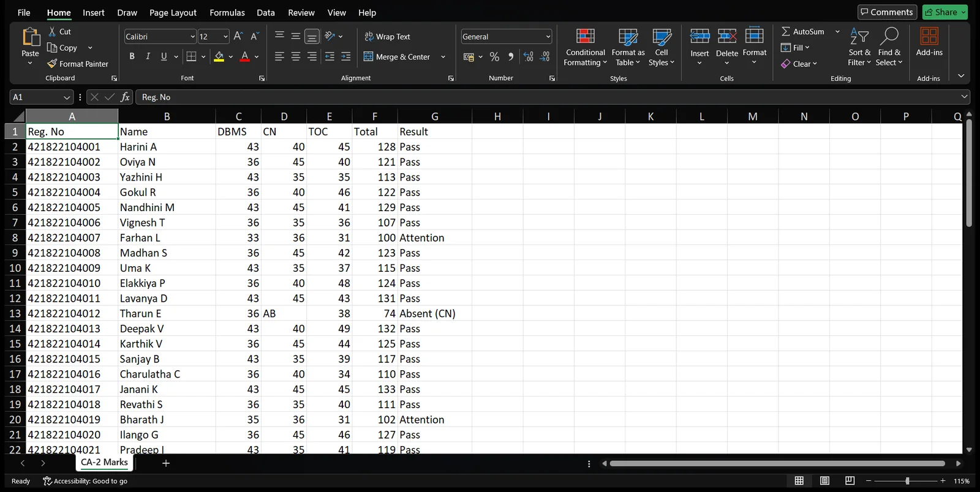Open the Formulas ribbon tab
Image resolution: width=980 pixels, height=492 pixels.
click(x=227, y=12)
